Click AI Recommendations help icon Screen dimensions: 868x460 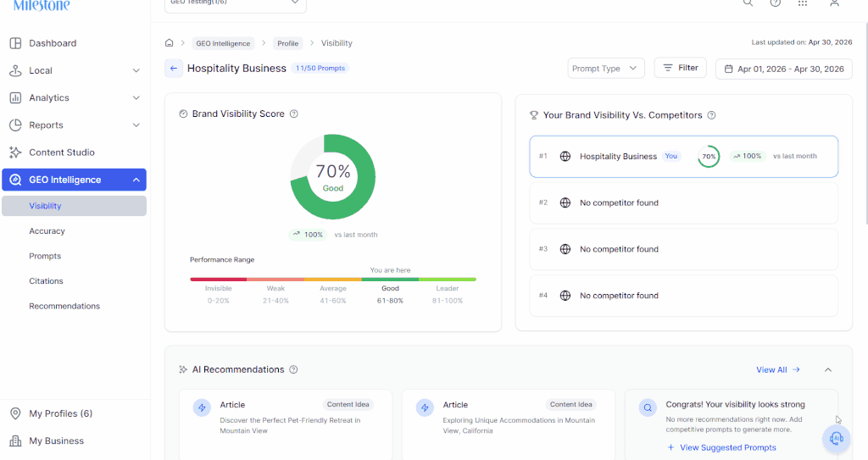[x=293, y=369]
